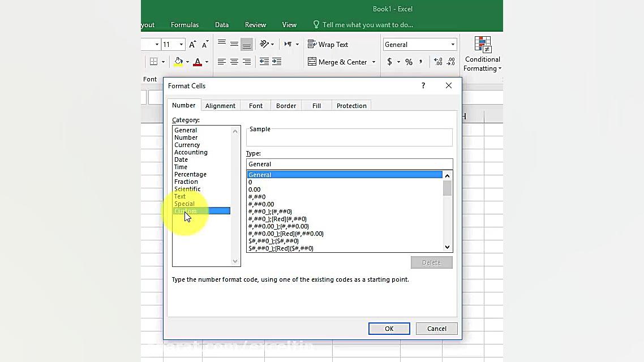This screenshot has height=362, width=644.
Task: Open the orientation dropdown arrow
Action: [x=272, y=44]
